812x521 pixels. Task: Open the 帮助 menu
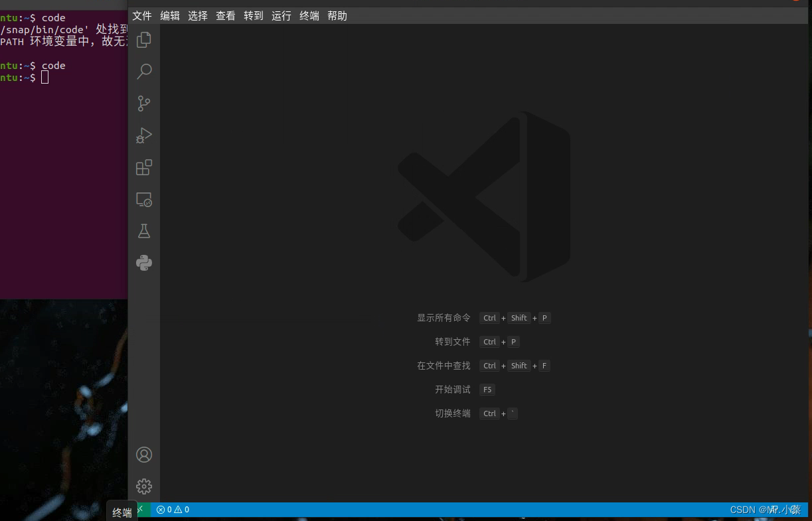pos(337,16)
